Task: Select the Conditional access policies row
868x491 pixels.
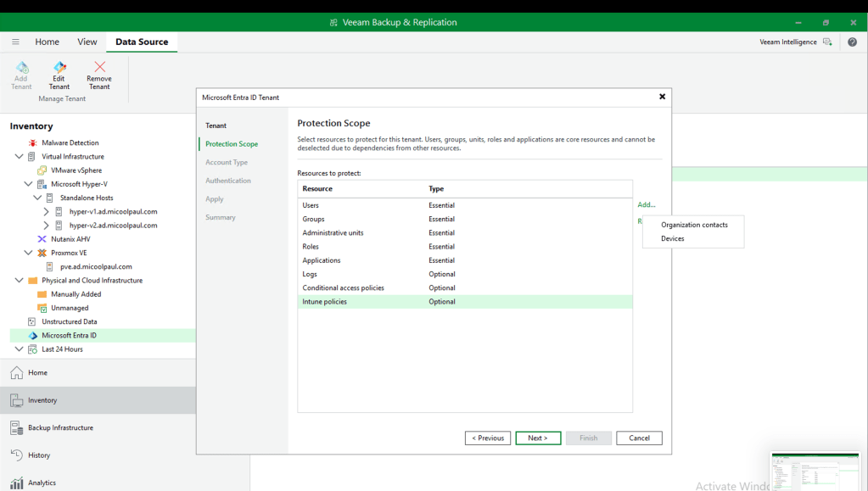Action: (465, 287)
